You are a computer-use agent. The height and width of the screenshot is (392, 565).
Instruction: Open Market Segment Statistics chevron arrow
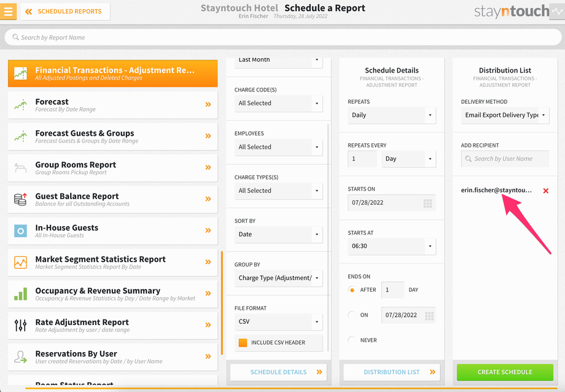click(208, 262)
